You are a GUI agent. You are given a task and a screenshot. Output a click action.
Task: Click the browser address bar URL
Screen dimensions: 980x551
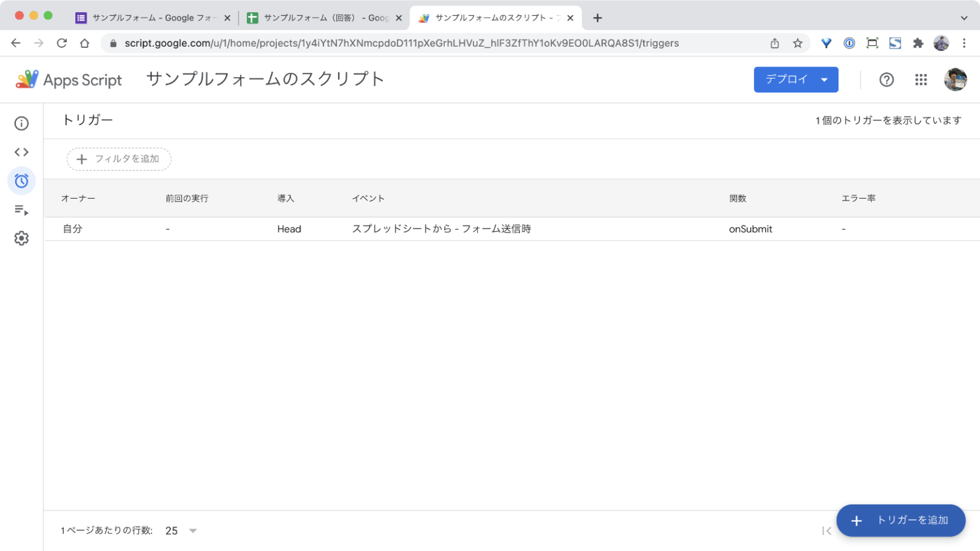point(402,43)
